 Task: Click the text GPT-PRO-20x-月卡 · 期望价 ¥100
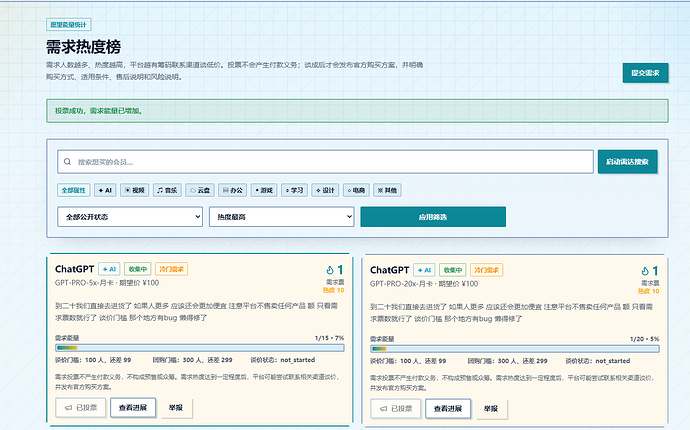tap(424, 284)
